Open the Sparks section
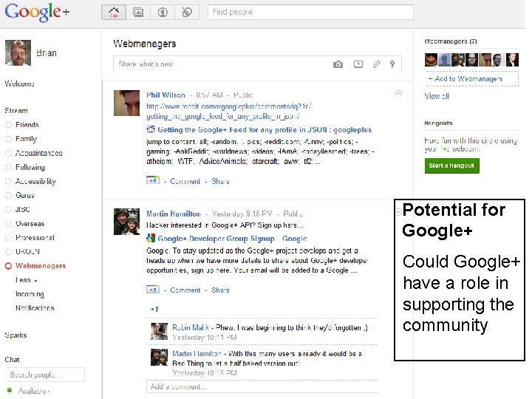 pyautogui.click(x=16, y=335)
